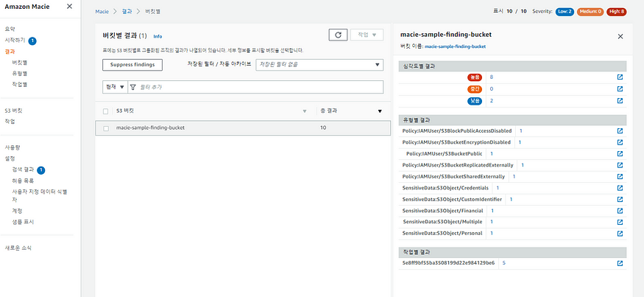644x297 pixels.
Task: Click the blue badge next to 검색 결과
Action: pyautogui.click(x=40, y=170)
